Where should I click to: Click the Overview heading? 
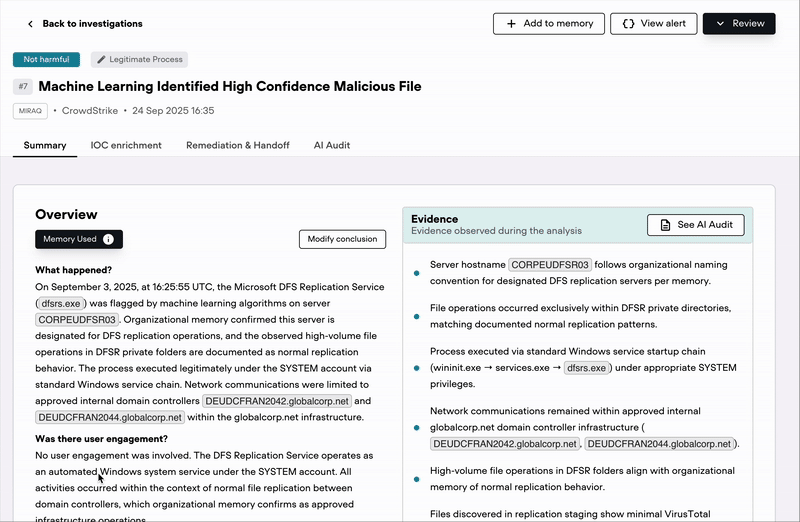click(x=66, y=214)
